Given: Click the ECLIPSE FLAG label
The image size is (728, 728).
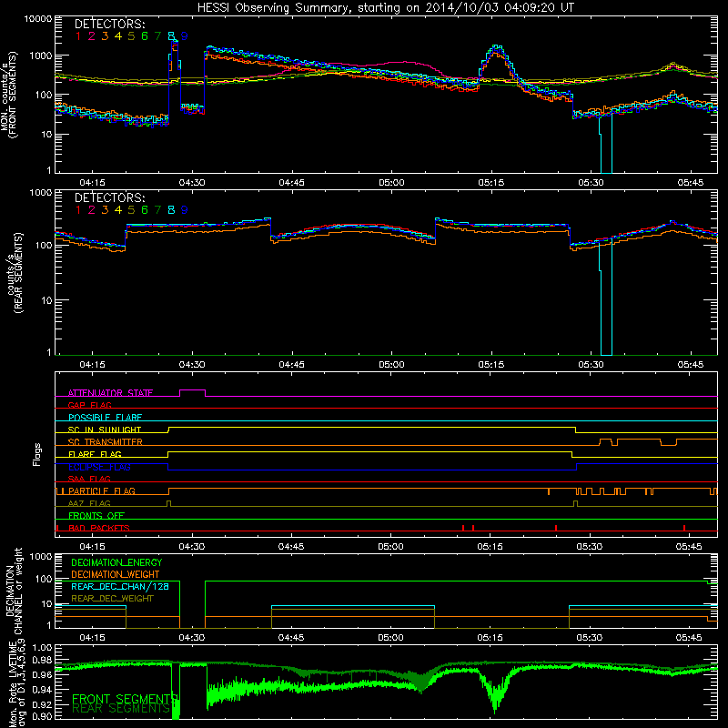Looking at the screenshot, I should point(99,467).
